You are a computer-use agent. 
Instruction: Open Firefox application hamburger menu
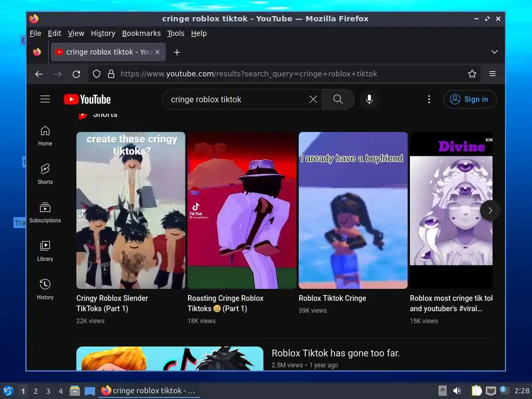click(493, 74)
